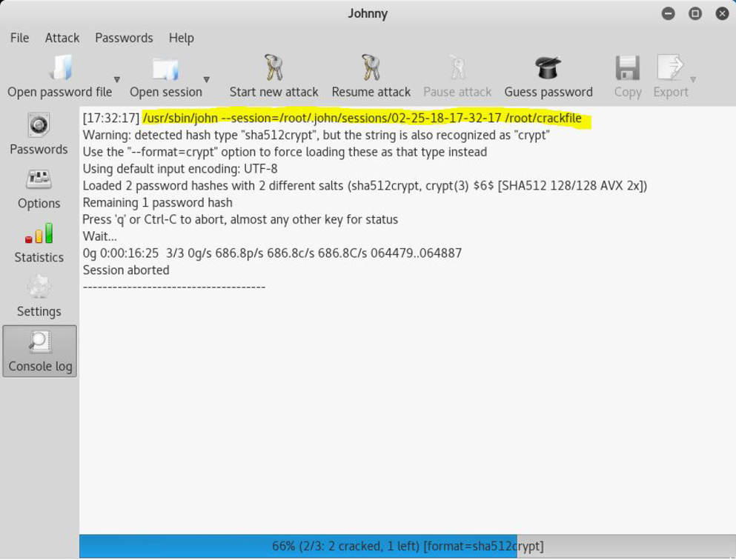Click the Export document icon
This screenshot has width=736, height=560.
coord(670,68)
